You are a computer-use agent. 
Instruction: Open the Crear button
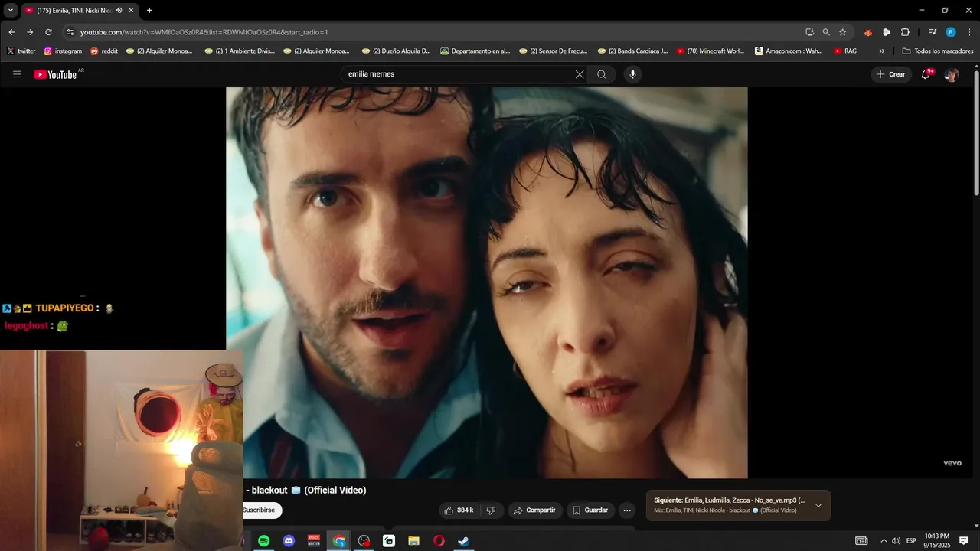point(891,74)
